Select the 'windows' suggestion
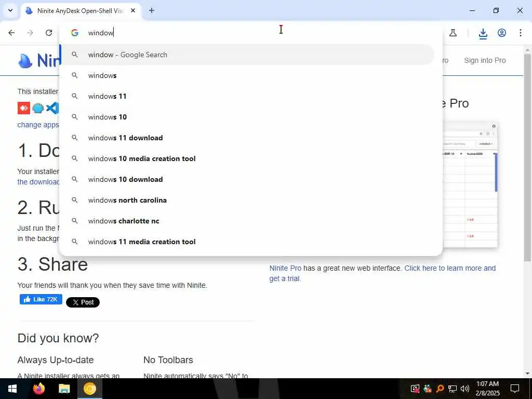This screenshot has width=532, height=399. [247, 75]
